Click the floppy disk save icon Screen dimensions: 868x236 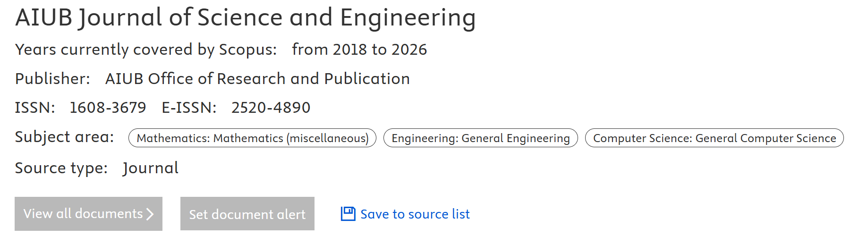pos(348,214)
